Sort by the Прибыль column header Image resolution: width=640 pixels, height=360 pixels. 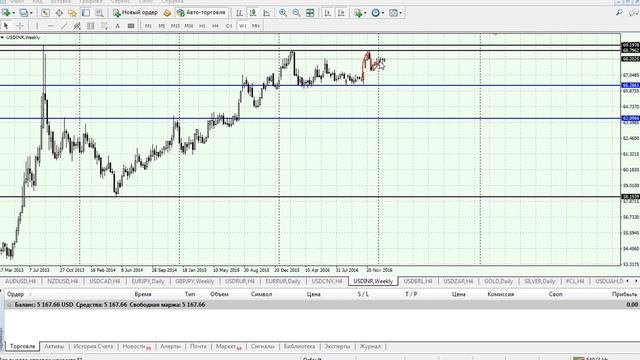point(624,294)
